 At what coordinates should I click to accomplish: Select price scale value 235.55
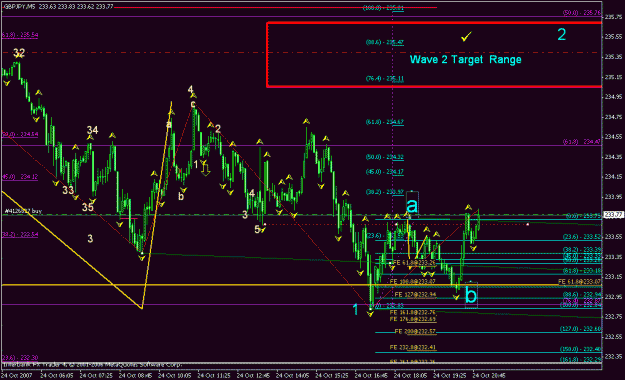tap(613, 37)
